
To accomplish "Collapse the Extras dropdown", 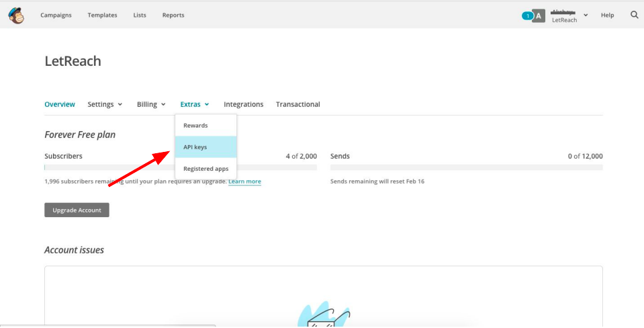I will (x=195, y=104).
